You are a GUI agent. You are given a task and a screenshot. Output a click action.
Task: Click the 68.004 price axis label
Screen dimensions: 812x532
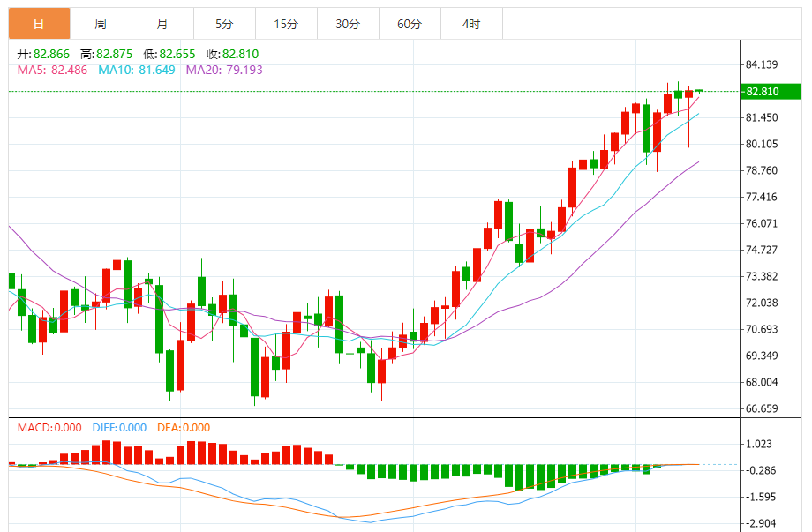point(761,382)
